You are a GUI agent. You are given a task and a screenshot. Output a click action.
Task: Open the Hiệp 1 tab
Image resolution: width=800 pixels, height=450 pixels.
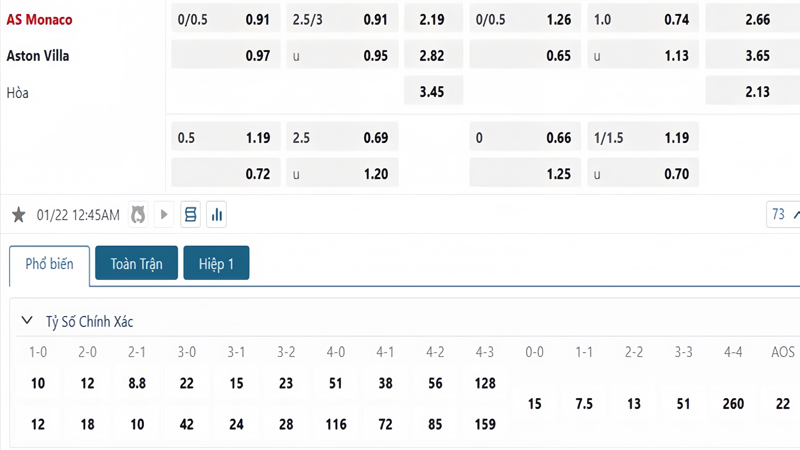pos(216,264)
